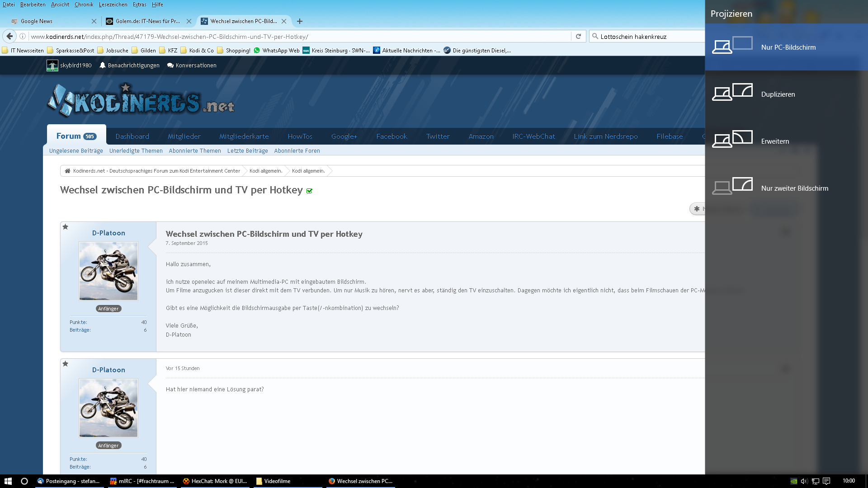Viewport: 868px width, 488px height.
Task: Click the search magnifier icon
Action: tap(595, 36)
